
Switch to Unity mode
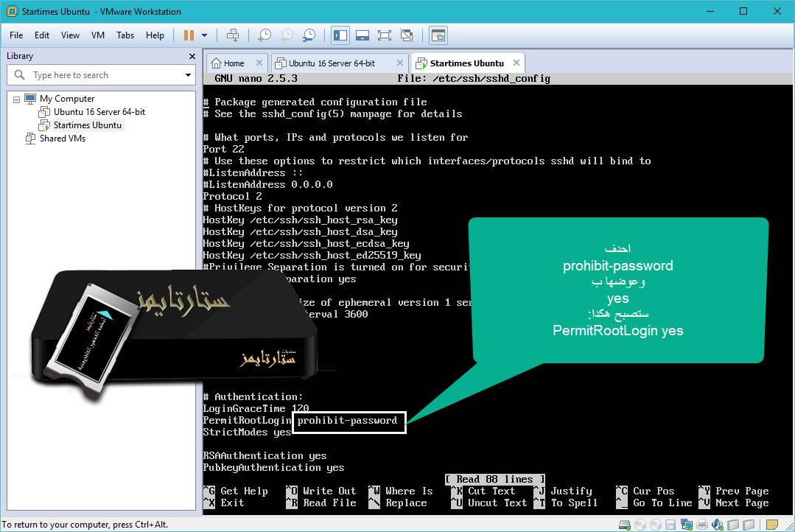click(406, 35)
